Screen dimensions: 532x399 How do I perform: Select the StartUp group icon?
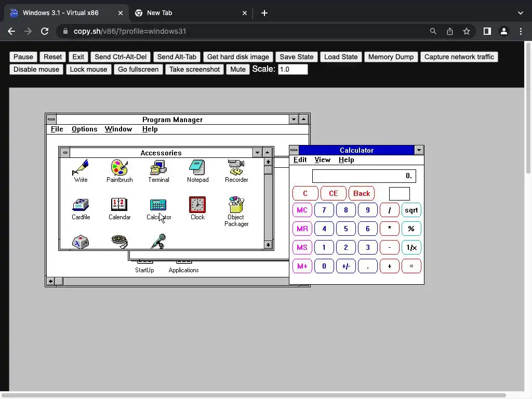tap(144, 267)
